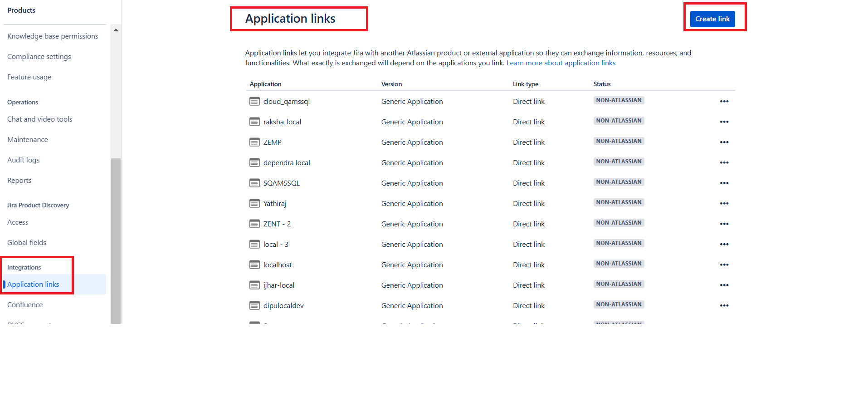Open Knowledge base permissions settings

[53, 36]
